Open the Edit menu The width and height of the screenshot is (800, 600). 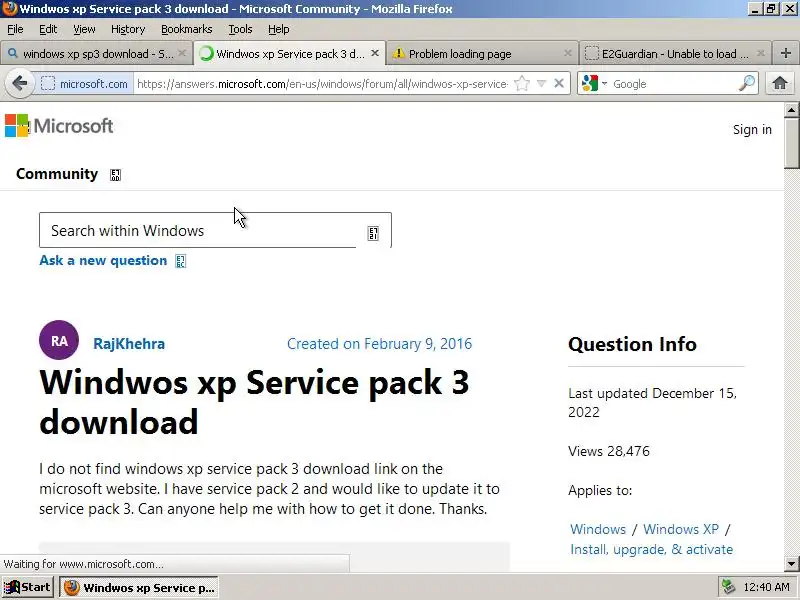(x=48, y=29)
